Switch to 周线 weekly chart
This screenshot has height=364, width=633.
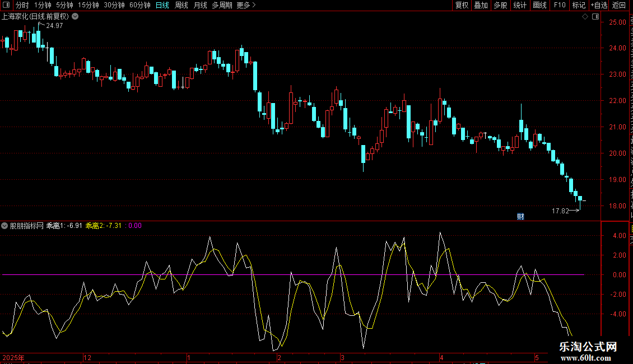click(181, 5)
